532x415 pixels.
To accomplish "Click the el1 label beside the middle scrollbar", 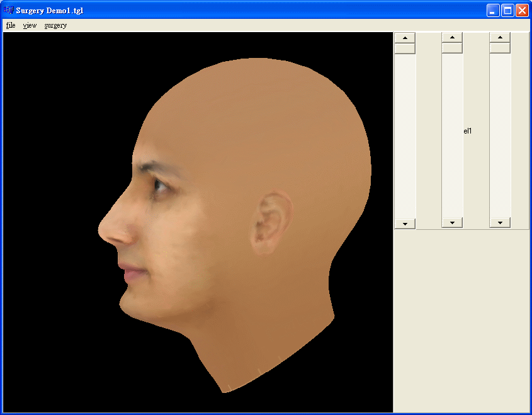I will [x=468, y=131].
